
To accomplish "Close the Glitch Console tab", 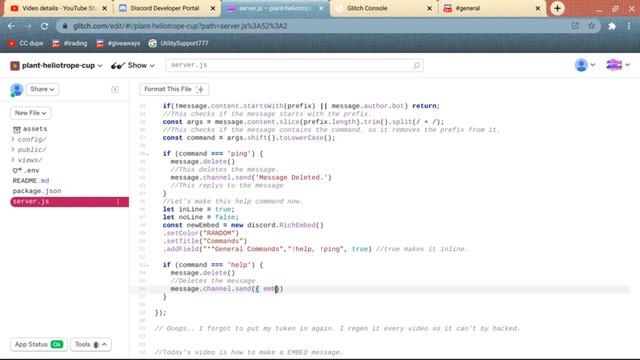I will [429, 8].
